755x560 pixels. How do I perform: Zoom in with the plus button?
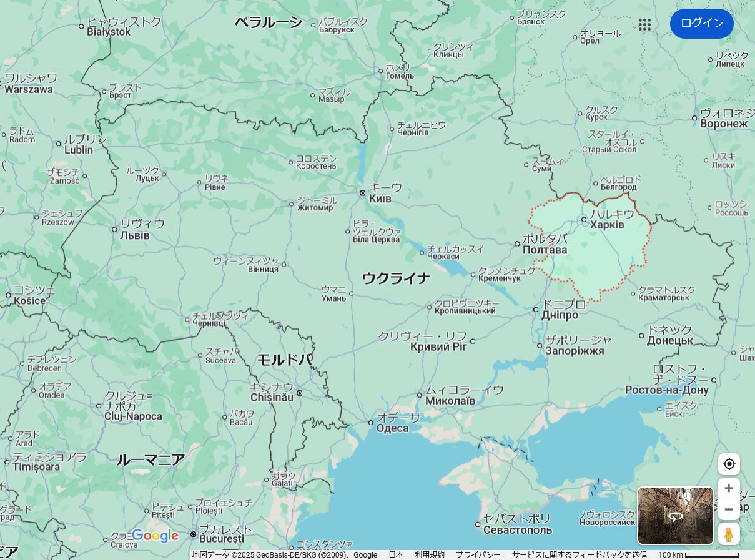pos(729,488)
